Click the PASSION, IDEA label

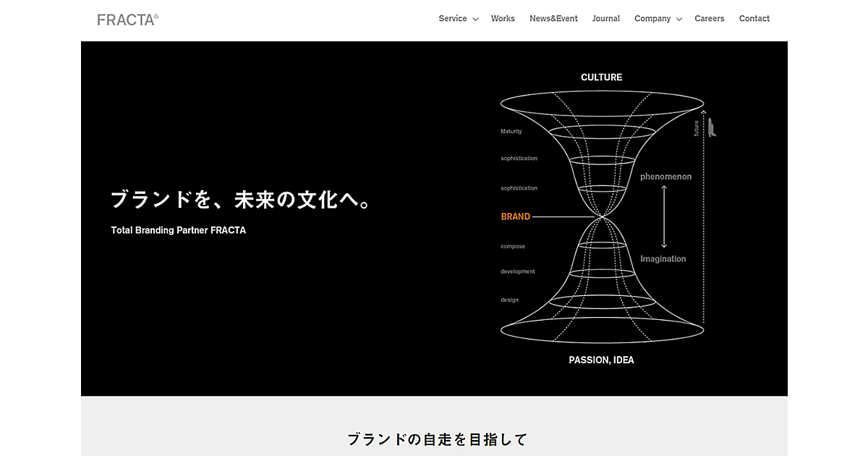pos(601,360)
